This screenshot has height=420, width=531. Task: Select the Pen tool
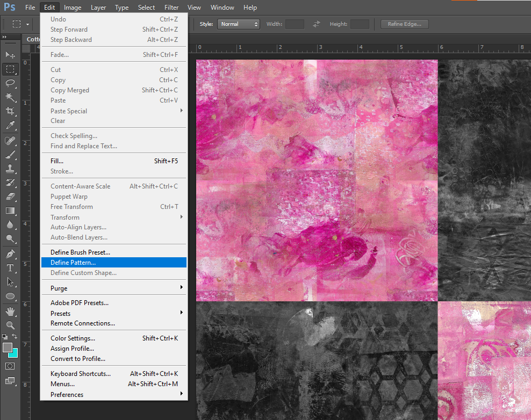coord(10,254)
